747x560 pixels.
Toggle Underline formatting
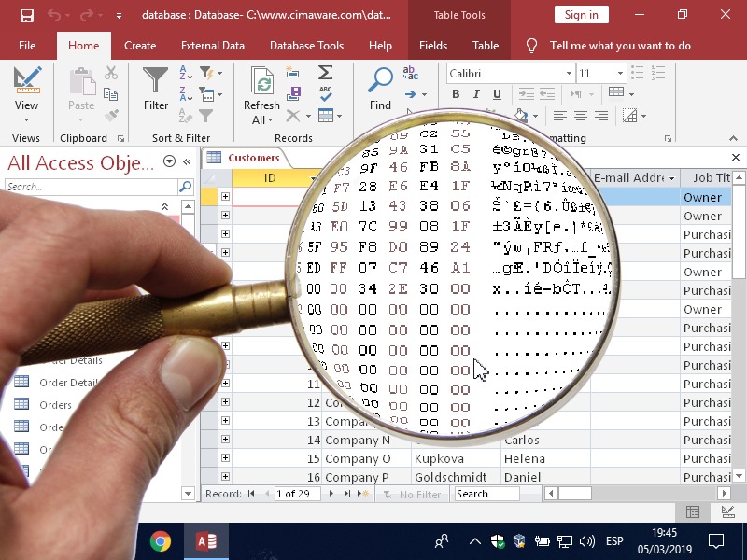497,94
